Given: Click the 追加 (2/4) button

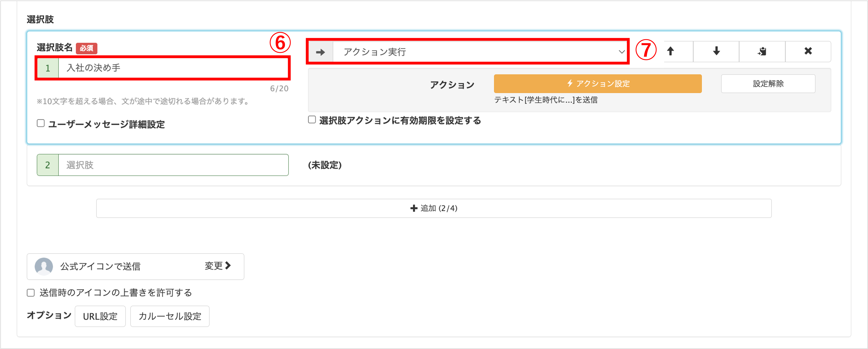Looking at the screenshot, I should pos(434,208).
